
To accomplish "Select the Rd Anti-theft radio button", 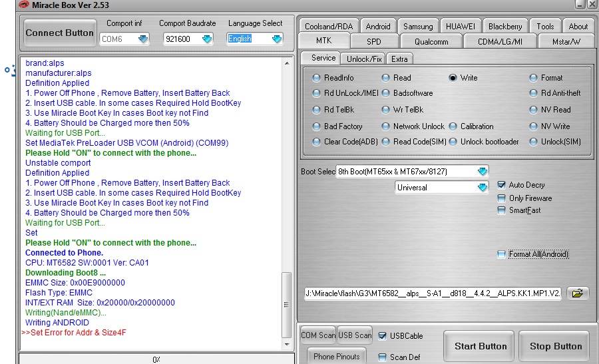I will point(533,93).
